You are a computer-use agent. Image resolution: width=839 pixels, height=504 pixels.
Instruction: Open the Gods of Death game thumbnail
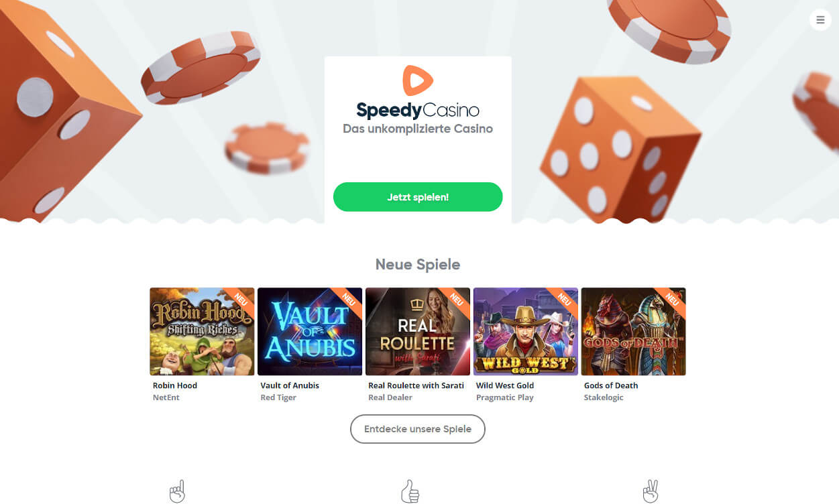634,332
